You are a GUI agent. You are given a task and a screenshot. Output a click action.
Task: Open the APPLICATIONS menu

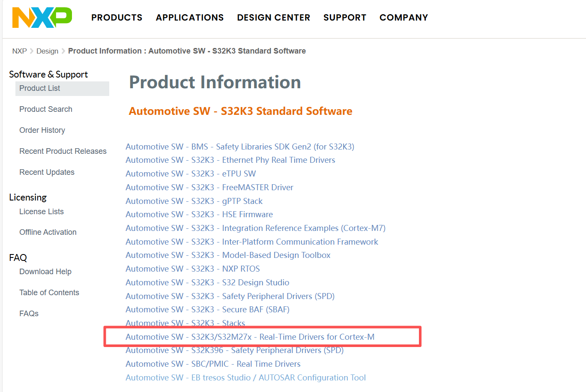[x=190, y=18]
